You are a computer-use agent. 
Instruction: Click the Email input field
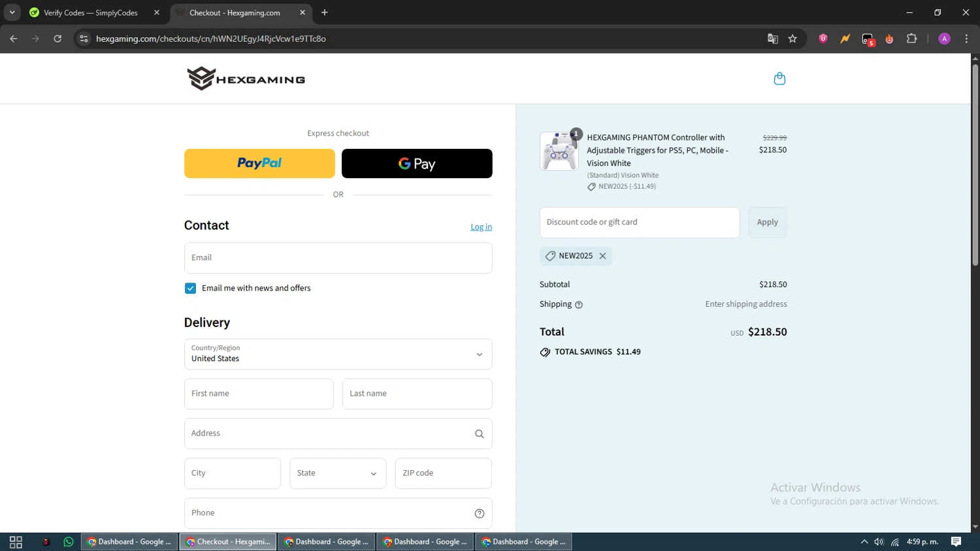[338, 258]
